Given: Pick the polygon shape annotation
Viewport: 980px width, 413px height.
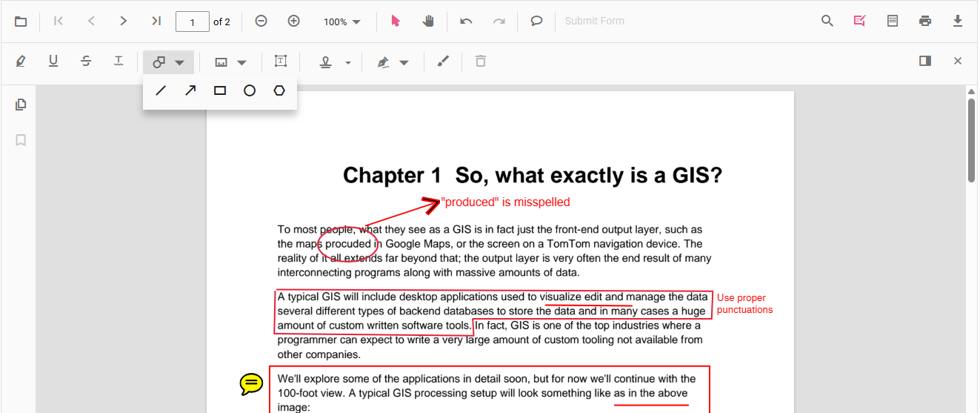Looking at the screenshot, I should point(279,90).
